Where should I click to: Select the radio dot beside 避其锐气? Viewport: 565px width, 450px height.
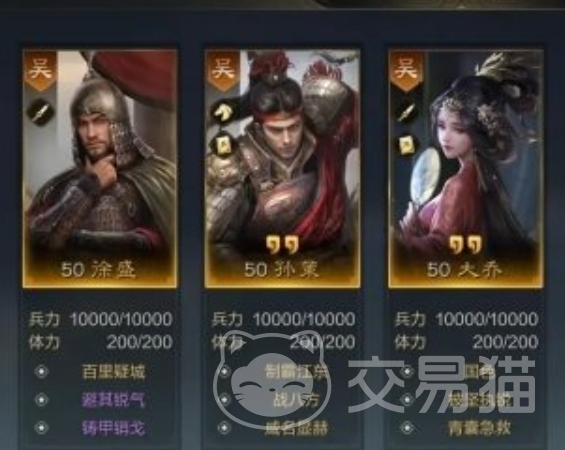point(41,400)
